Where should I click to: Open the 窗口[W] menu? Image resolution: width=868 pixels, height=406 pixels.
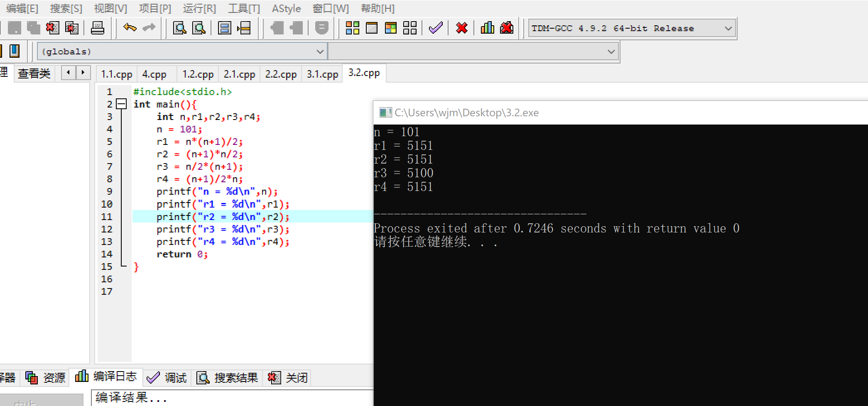point(331,8)
